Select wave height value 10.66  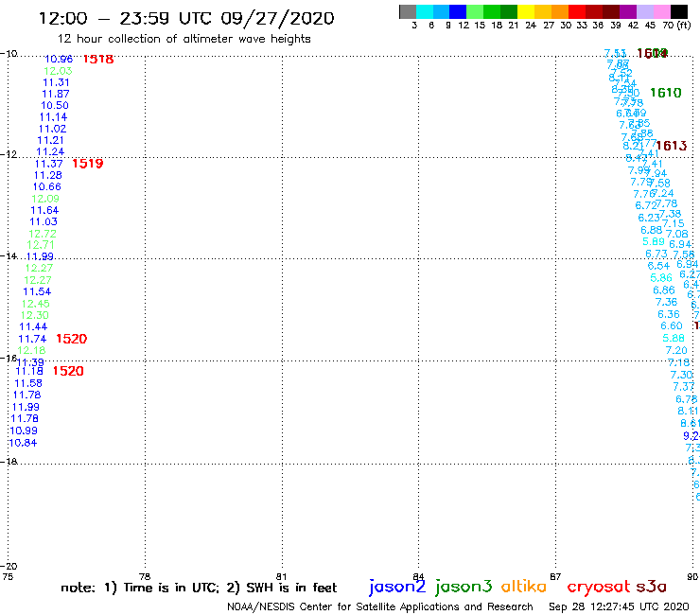pyautogui.click(x=47, y=186)
